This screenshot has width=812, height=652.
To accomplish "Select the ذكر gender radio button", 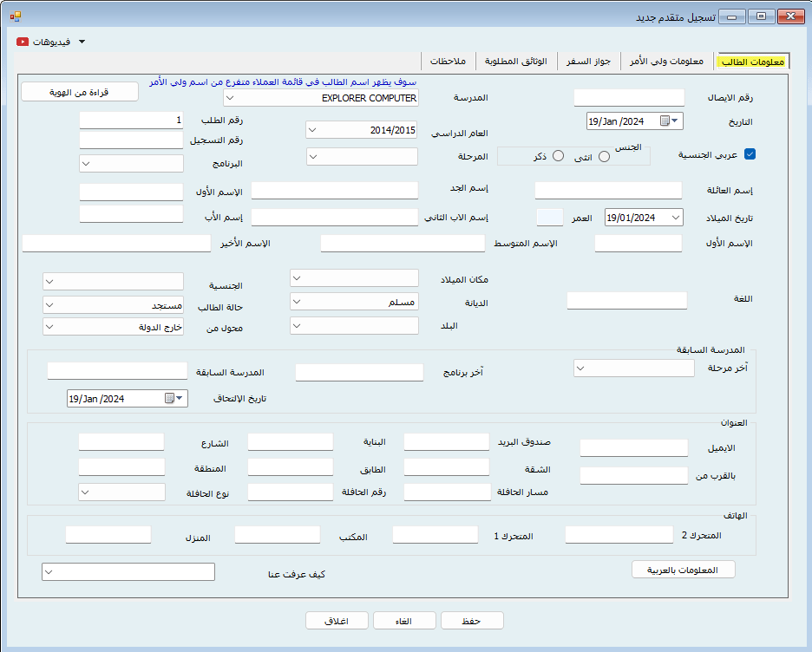I will click(x=558, y=156).
